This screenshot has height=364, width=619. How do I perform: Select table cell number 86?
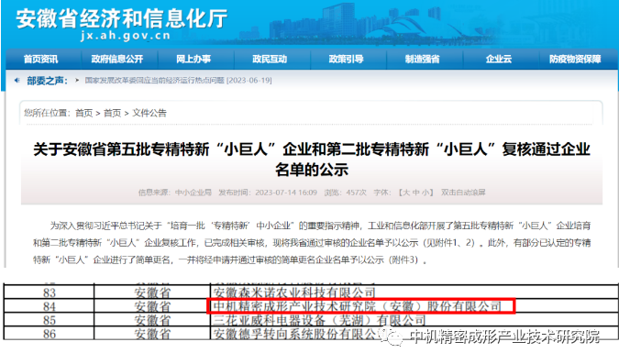click(x=49, y=334)
